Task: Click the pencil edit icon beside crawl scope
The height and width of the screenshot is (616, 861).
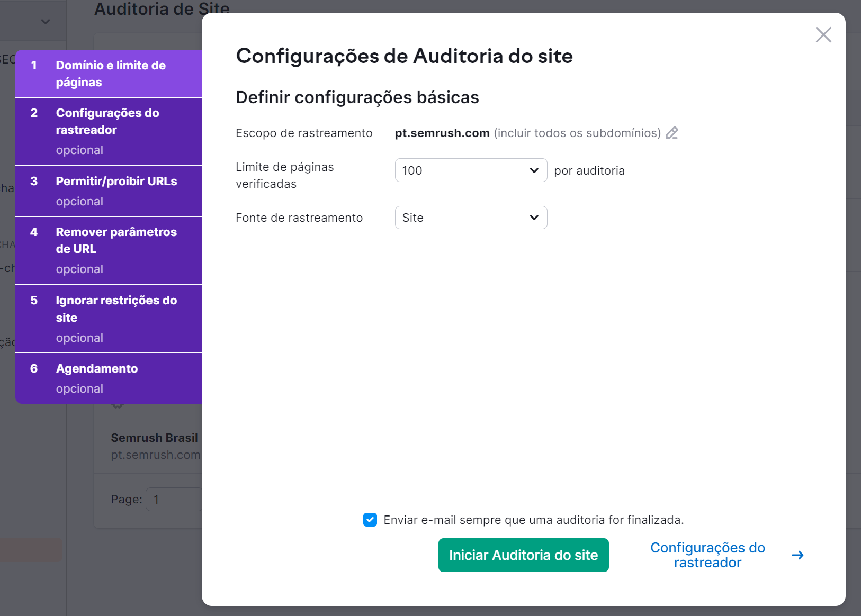Action: [672, 133]
